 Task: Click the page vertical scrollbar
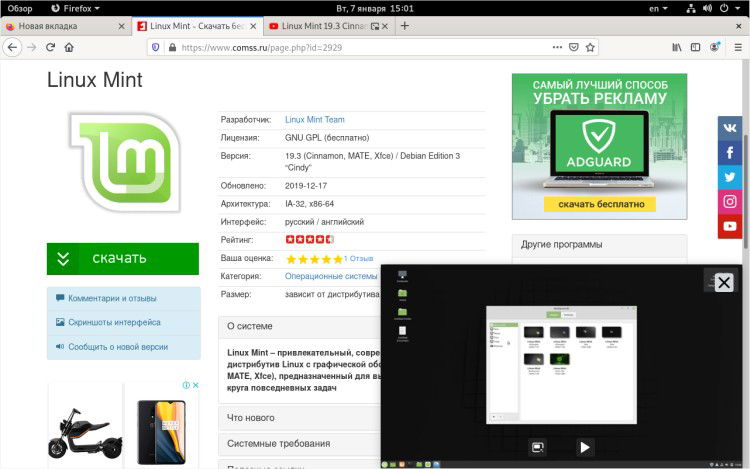pyautogui.click(x=745, y=191)
